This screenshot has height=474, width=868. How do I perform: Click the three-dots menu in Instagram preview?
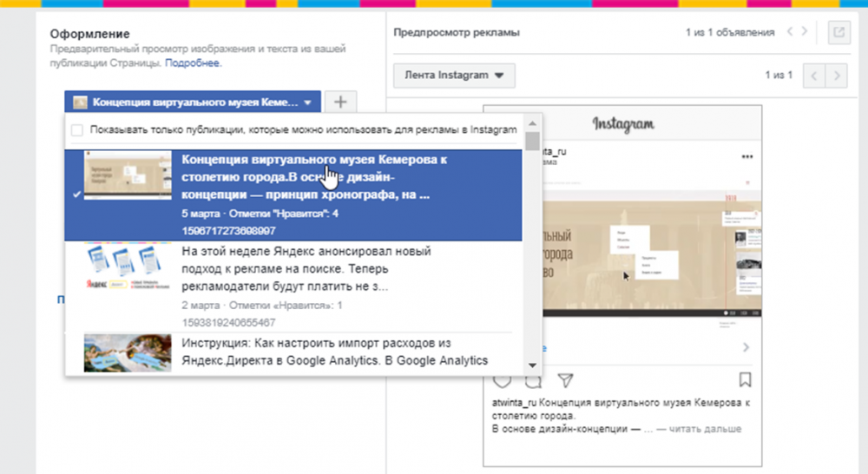746,157
